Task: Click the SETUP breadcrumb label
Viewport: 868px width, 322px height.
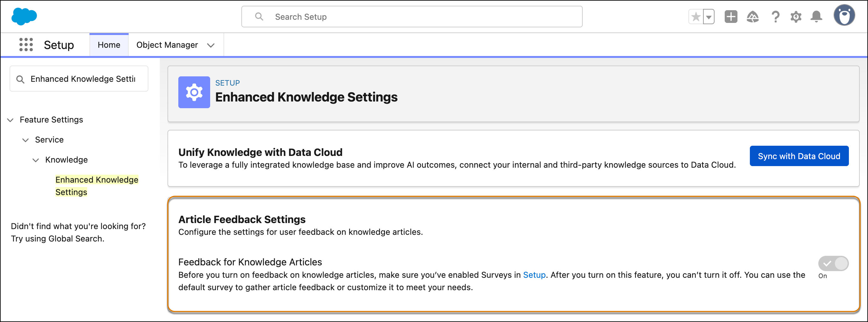Action: 228,83
